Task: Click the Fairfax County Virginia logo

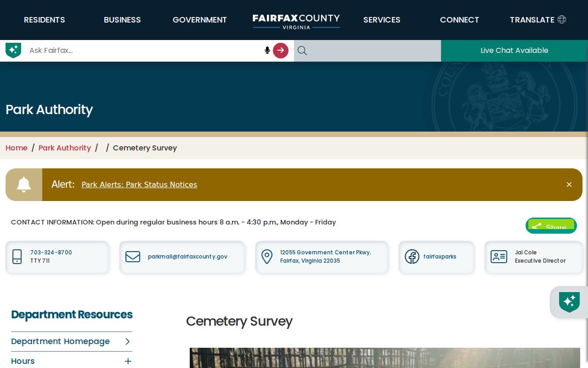Action: click(x=296, y=21)
